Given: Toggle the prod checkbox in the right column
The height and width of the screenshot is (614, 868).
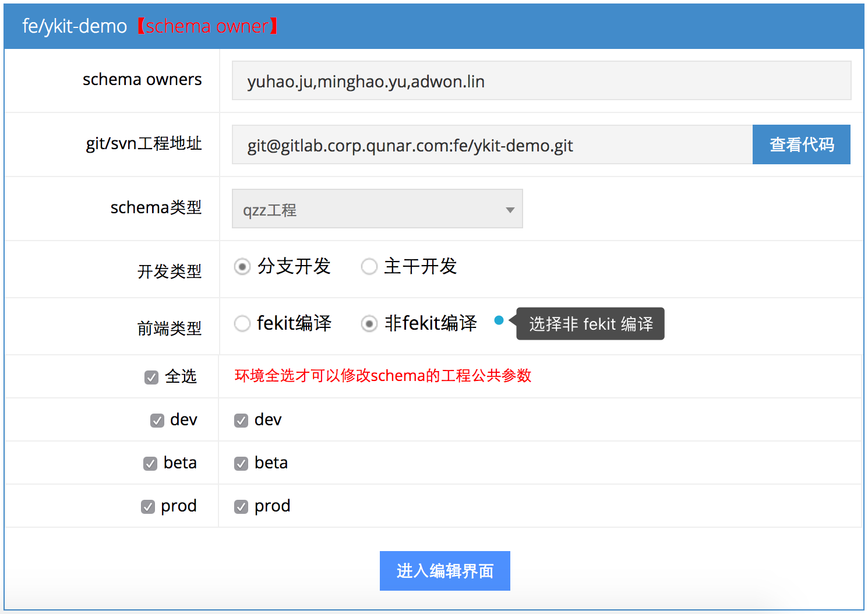Looking at the screenshot, I should [241, 506].
